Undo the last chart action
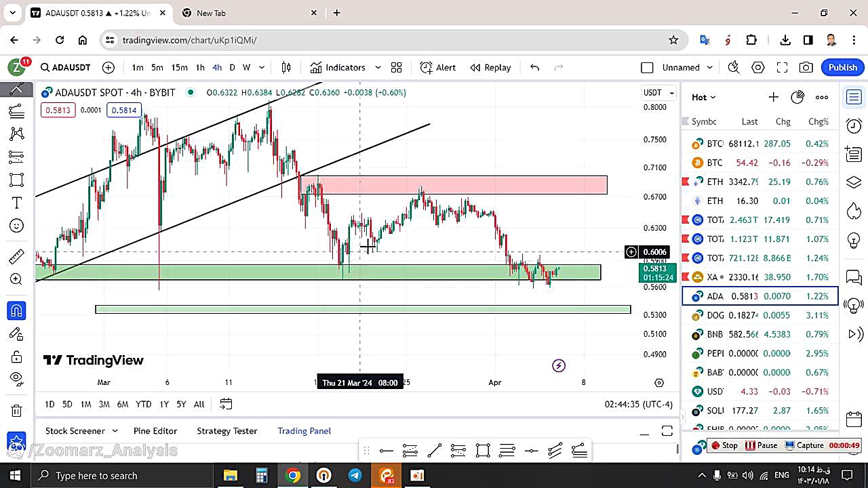This screenshot has width=868, height=488. tap(534, 67)
